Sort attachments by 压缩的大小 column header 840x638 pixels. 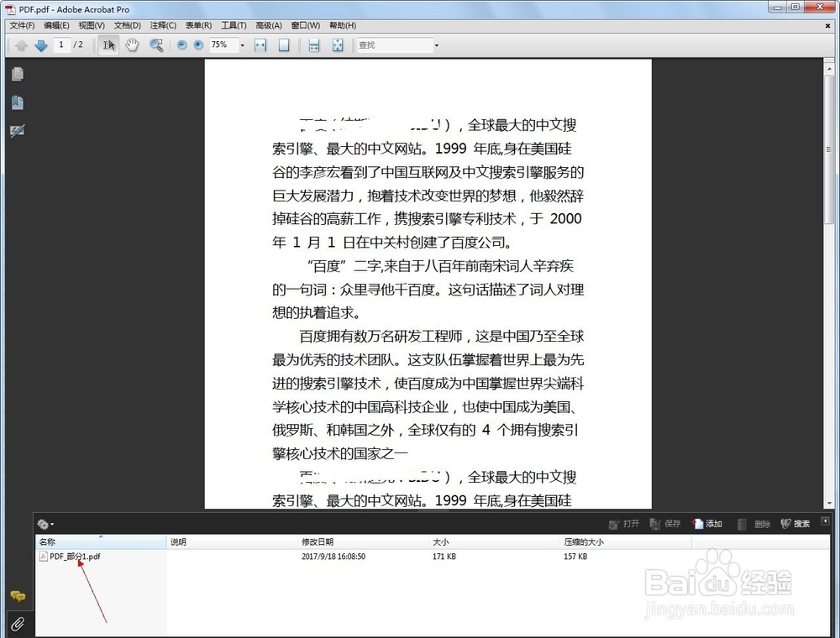(x=626, y=541)
